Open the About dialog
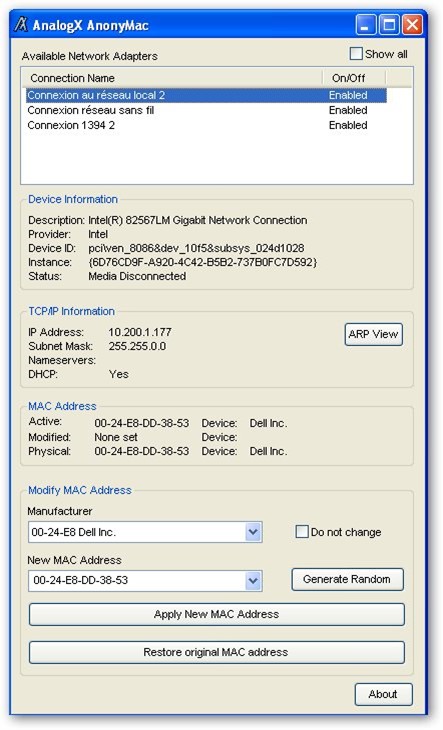 (x=383, y=694)
